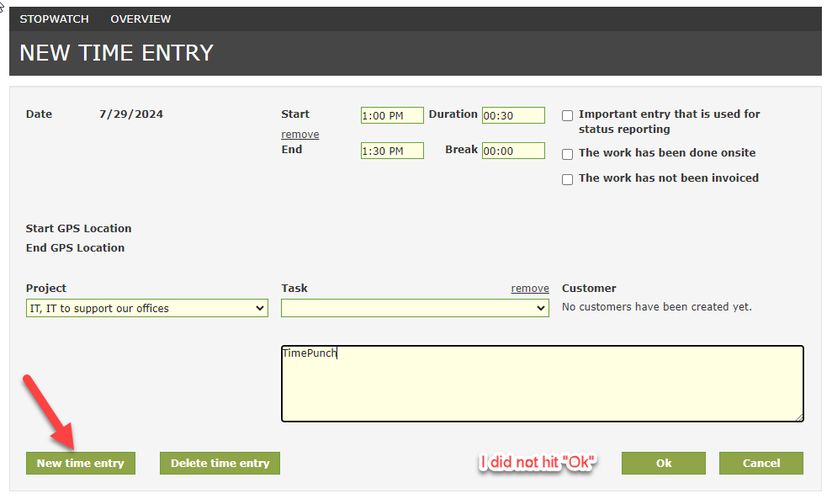The height and width of the screenshot is (504, 832).
Task: Grab the description box resize handle
Action: 799,416
